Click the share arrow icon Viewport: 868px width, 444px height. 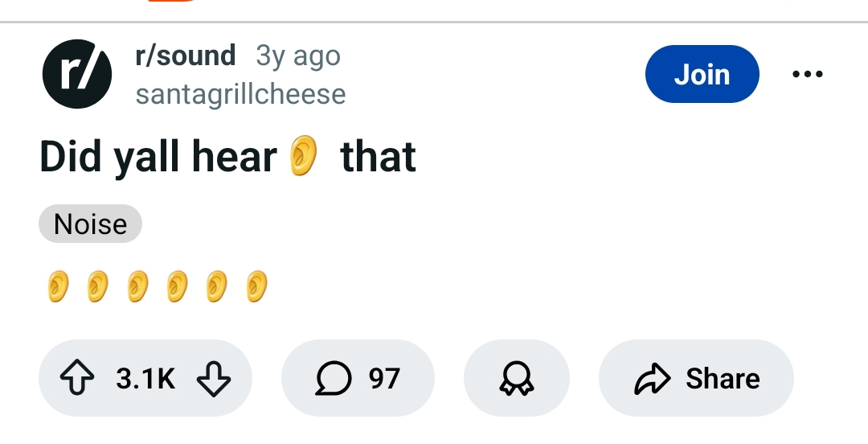651,378
